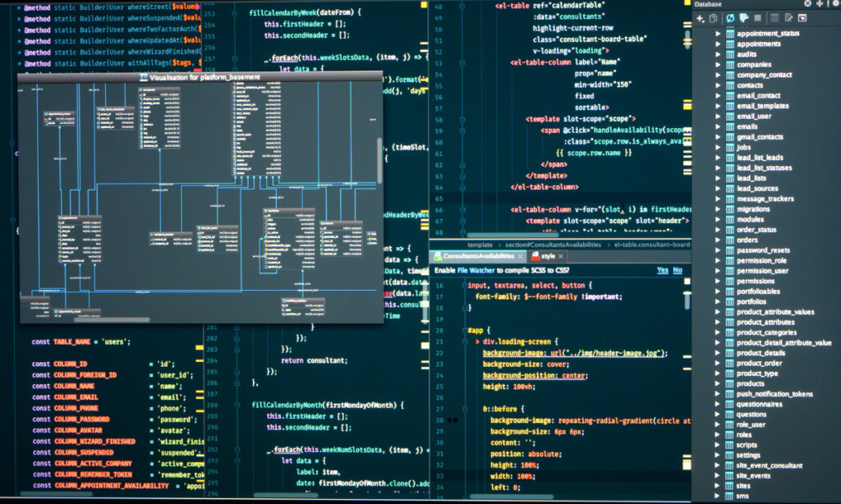
Task: Click the stop icon in the Database toolbar
Action: tap(757, 17)
